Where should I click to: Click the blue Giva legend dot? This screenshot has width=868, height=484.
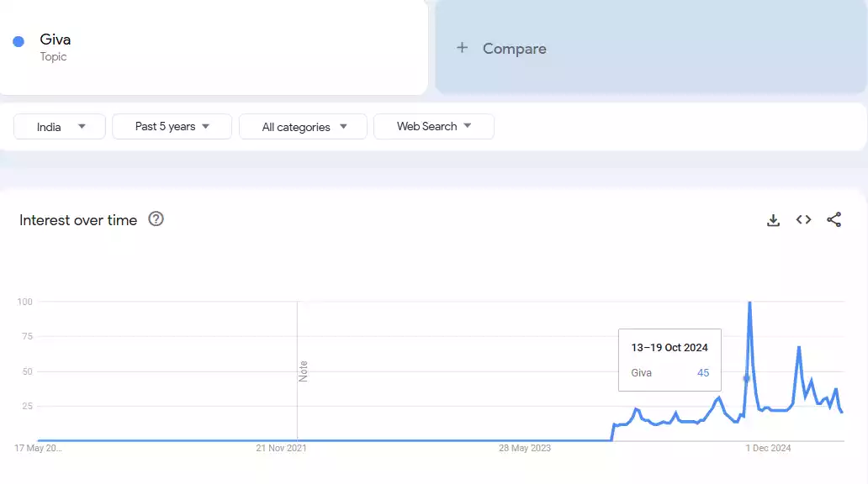pos(18,40)
